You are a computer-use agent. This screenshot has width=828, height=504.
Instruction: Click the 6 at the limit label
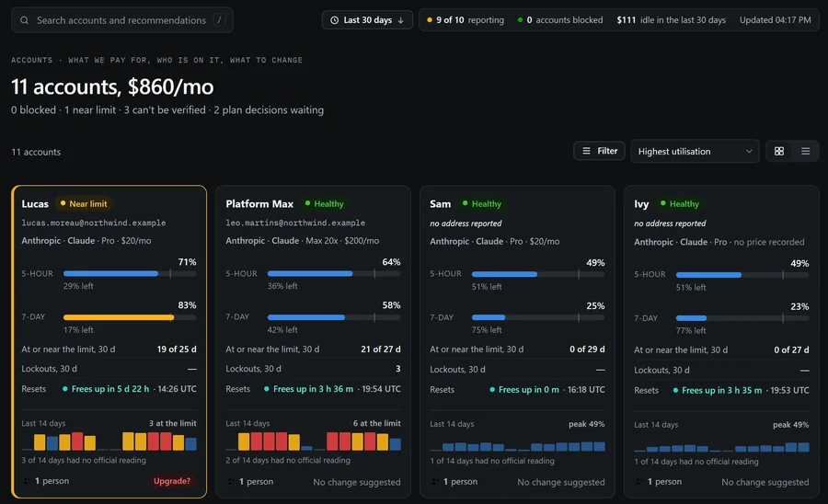[x=376, y=423]
